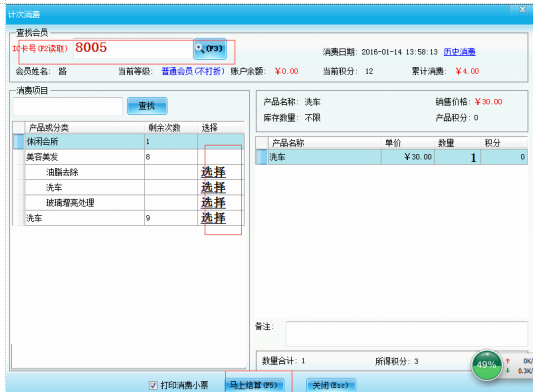Click the consumption item search box
Viewport: 533px width, 392px height.
click(x=67, y=106)
